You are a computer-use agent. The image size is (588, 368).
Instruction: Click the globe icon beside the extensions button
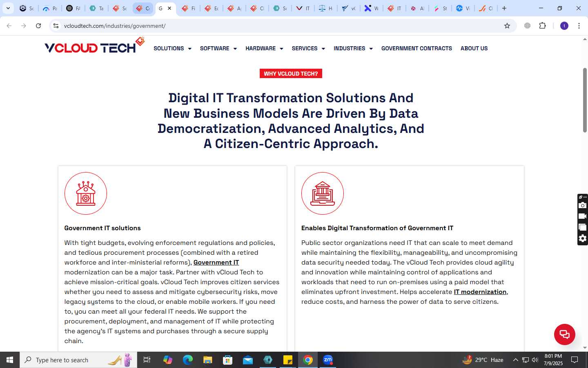click(528, 26)
